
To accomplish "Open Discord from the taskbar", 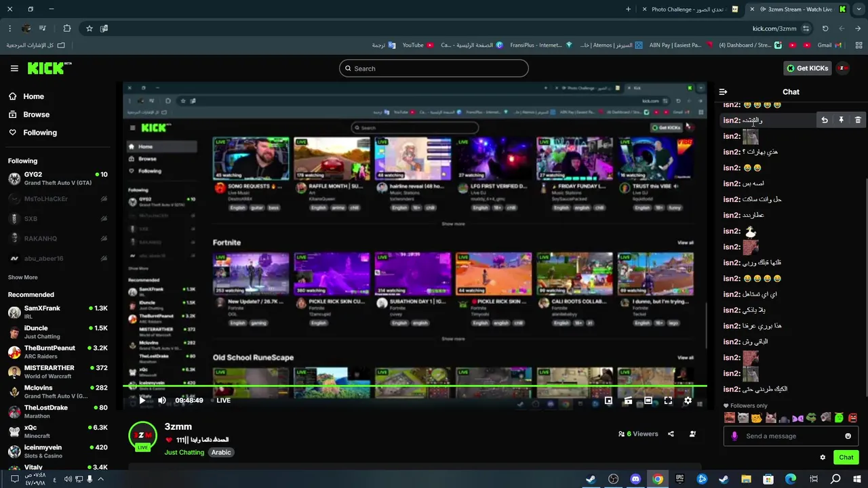I will (635, 479).
